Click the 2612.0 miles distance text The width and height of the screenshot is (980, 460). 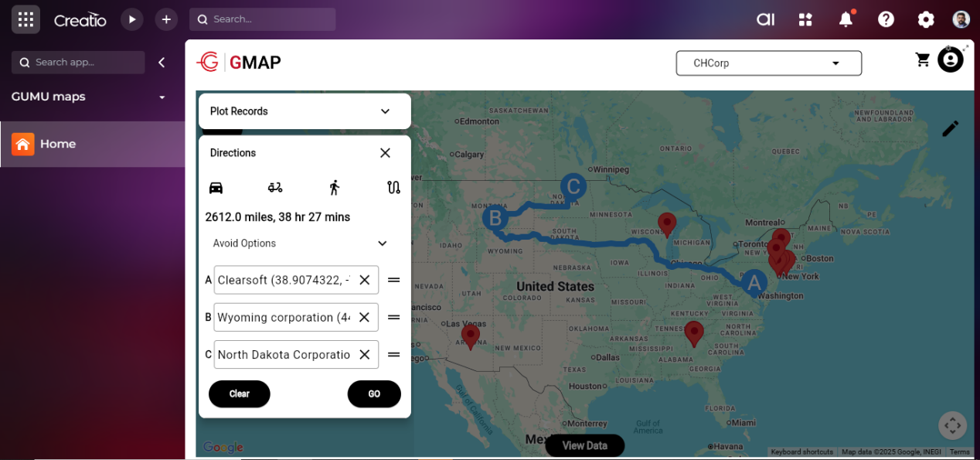click(277, 217)
